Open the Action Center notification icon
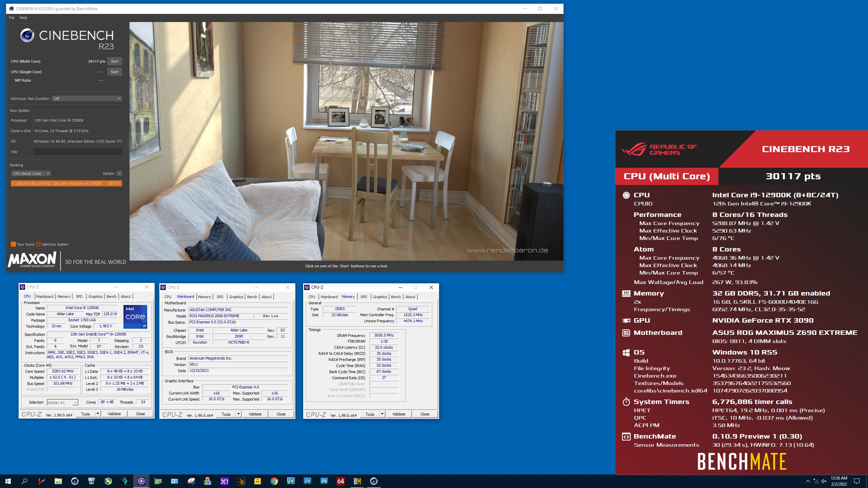 (857, 481)
